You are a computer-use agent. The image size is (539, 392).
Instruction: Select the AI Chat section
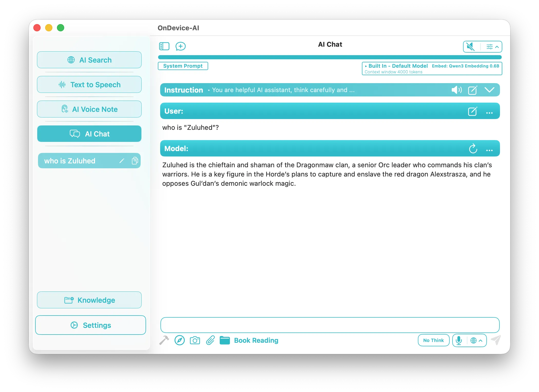click(89, 134)
